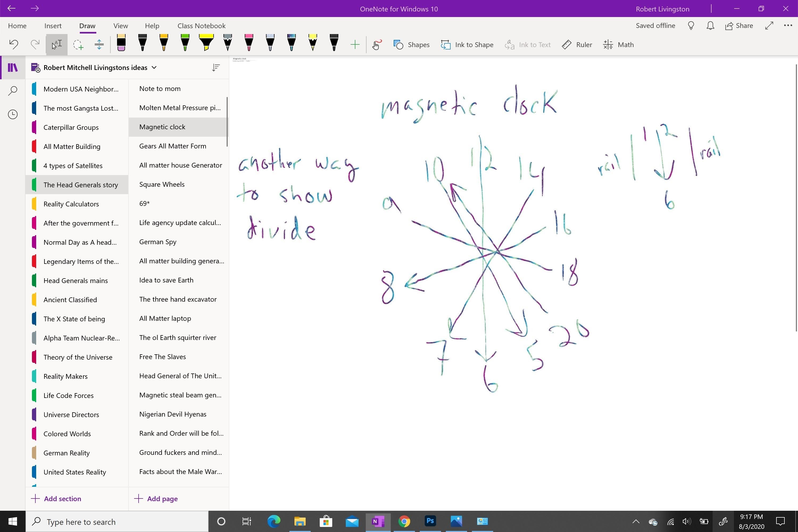Open the Search magnifier in sidebar

pos(13,91)
